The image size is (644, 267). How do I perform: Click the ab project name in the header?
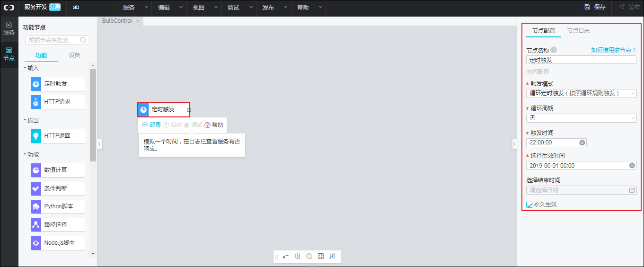(76, 7)
